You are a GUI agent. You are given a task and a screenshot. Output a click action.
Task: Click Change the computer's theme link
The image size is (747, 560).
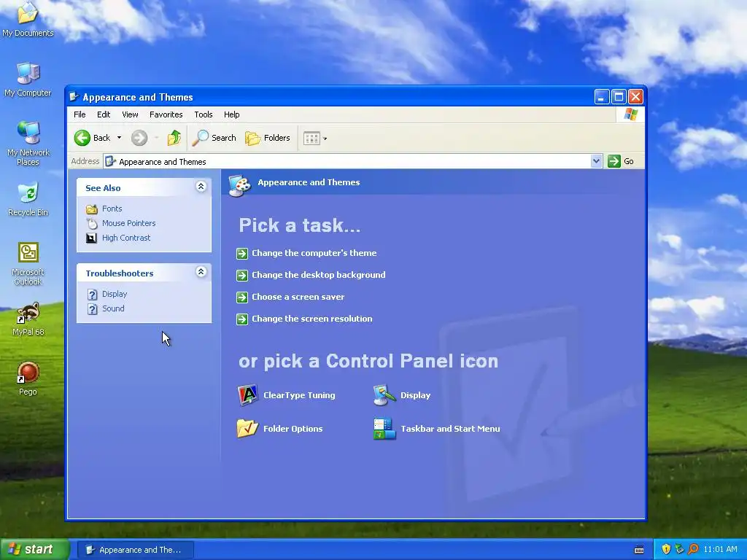pos(314,253)
